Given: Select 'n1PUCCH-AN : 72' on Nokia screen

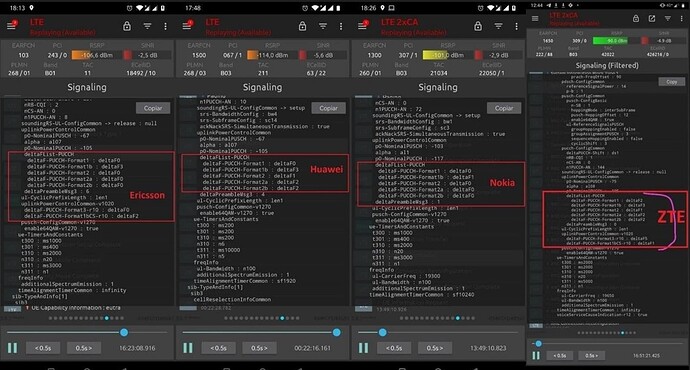Looking at the screenshot, I should [398, 109].
